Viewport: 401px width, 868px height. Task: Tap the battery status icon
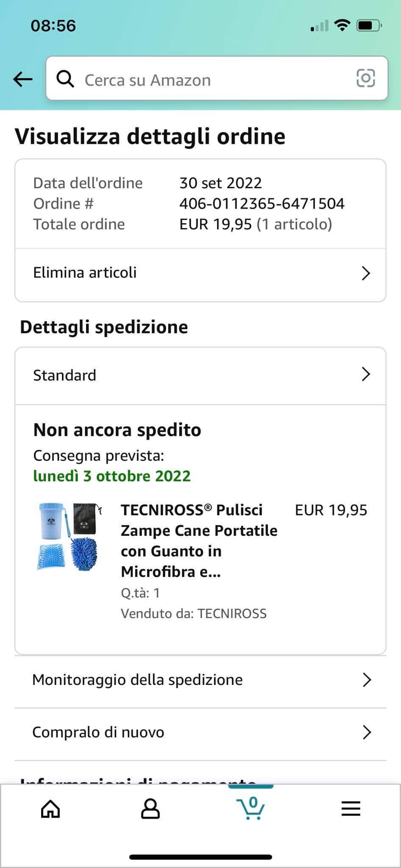369,26
